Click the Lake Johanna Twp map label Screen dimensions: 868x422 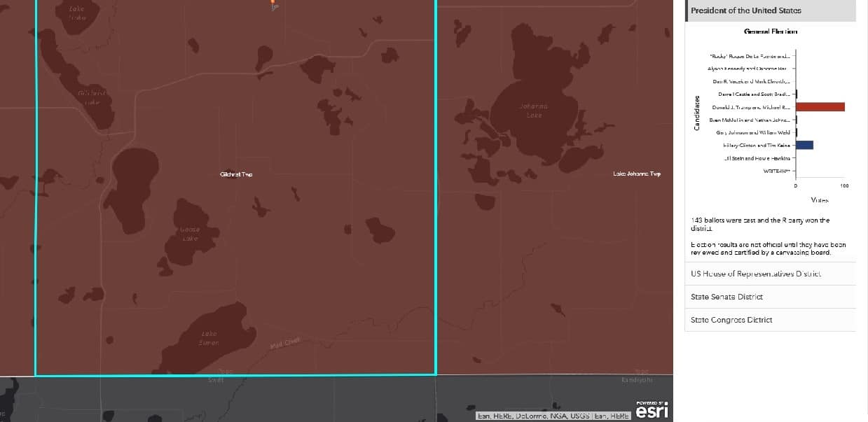(x=636, y=174)
